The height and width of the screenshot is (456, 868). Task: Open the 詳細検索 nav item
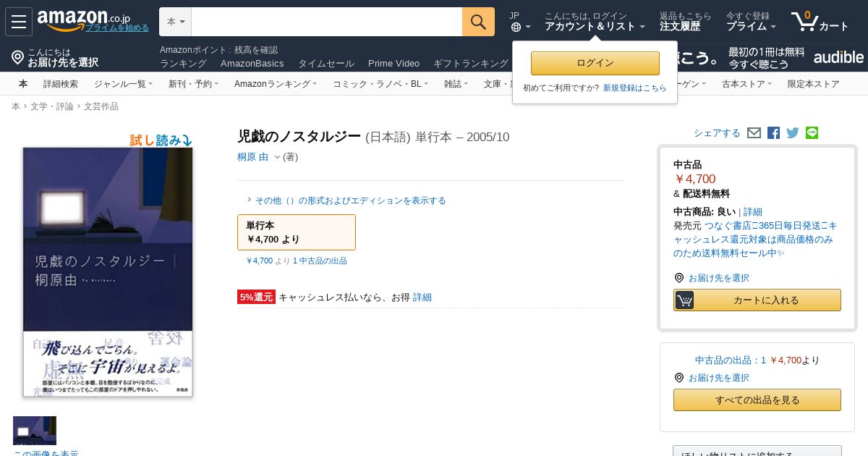[61, 84]
